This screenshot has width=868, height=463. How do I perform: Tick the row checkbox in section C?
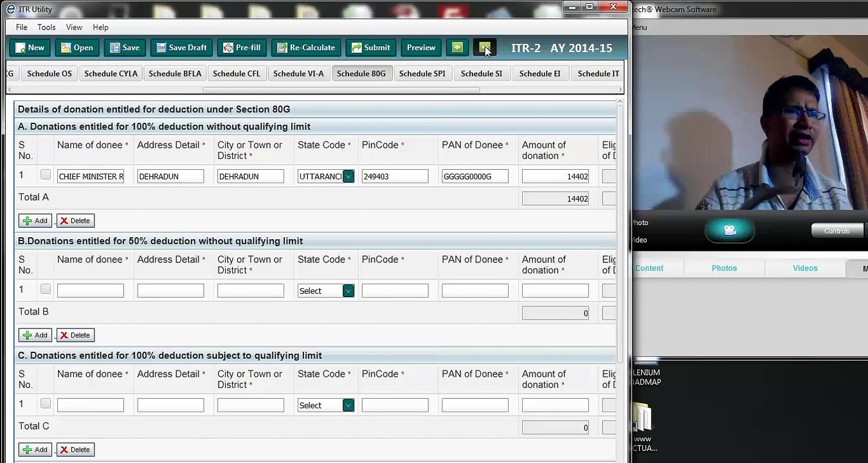[x=45, y=403]
